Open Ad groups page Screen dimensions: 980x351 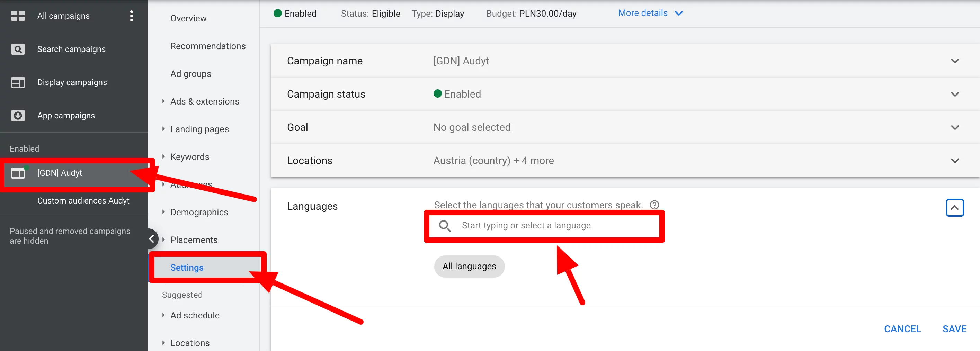tap(190, 74)
